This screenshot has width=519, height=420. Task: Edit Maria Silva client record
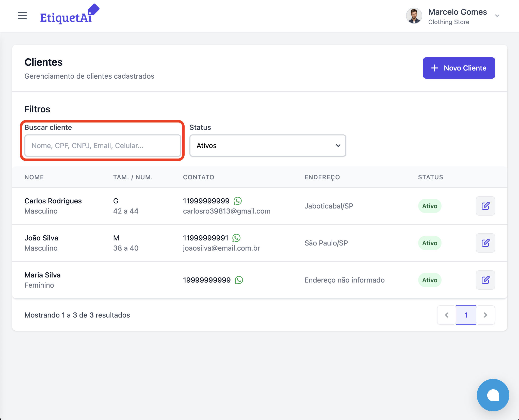485,280
